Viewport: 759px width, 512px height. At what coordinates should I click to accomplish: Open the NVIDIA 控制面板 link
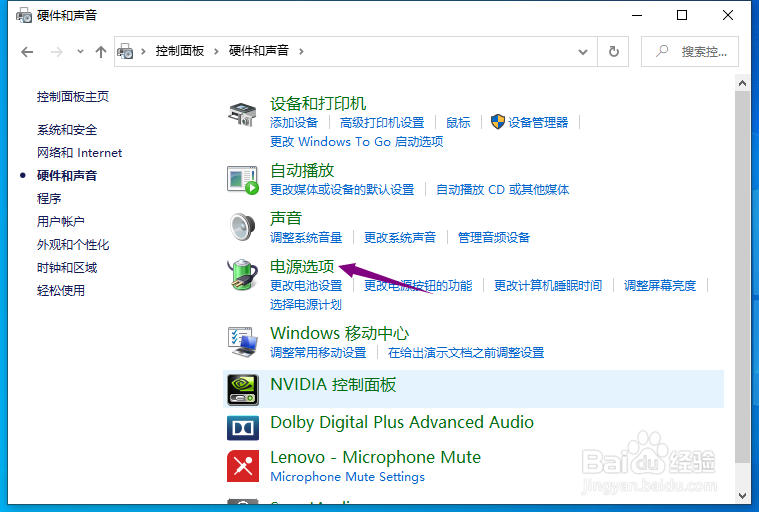(333, 385)
